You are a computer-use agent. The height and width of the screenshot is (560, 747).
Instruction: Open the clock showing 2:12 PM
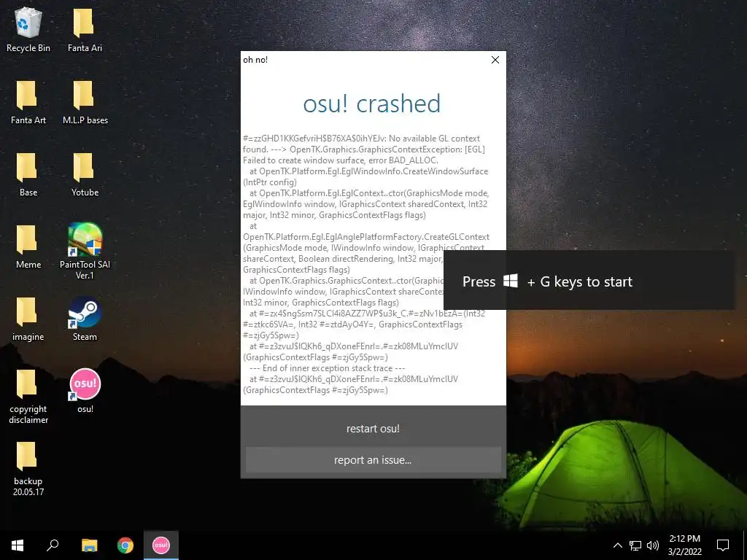[x=684, y=545]
